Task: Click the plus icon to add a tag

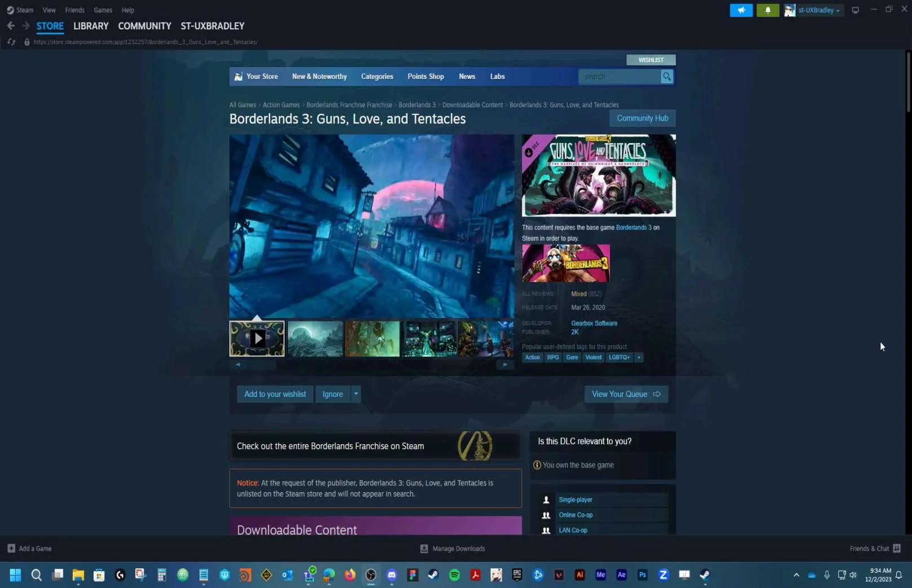Action: tap(639, 357)
